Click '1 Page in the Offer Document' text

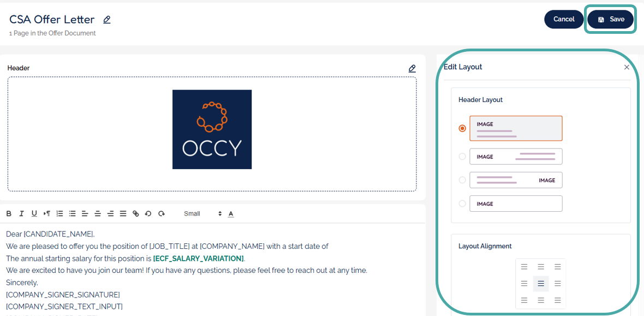52,33
